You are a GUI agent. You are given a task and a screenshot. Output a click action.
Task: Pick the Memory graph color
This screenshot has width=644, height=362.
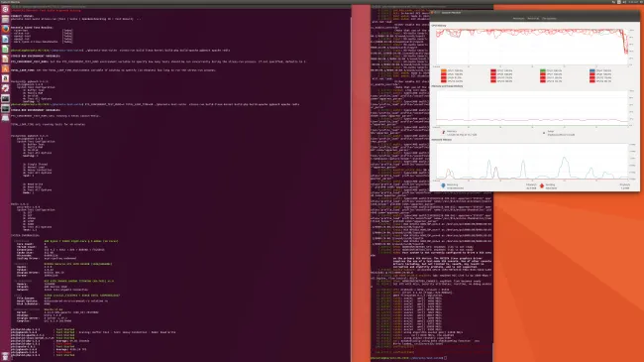[443, 133]
